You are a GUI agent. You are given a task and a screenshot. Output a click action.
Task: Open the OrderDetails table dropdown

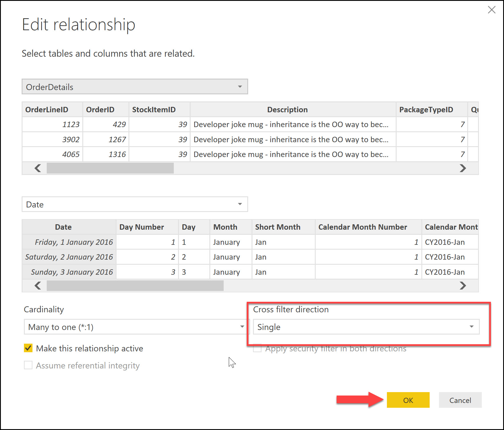pyautogui.click(x=135, y=87)
